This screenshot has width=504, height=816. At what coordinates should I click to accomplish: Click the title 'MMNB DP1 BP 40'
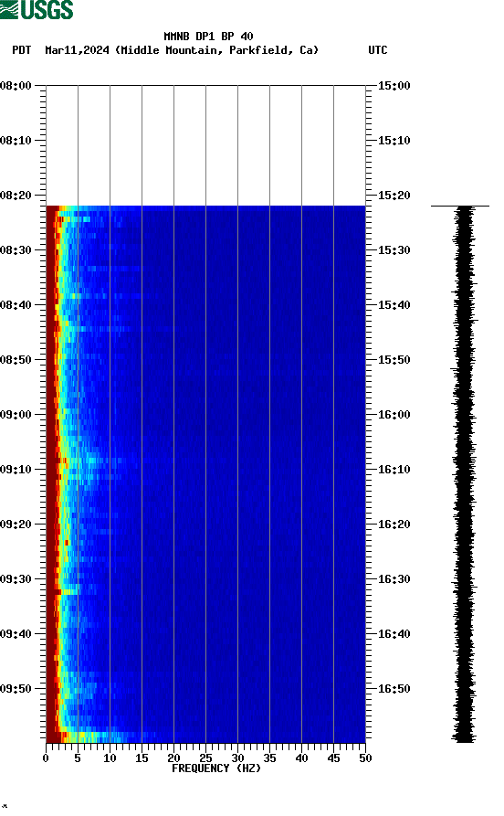208,37
